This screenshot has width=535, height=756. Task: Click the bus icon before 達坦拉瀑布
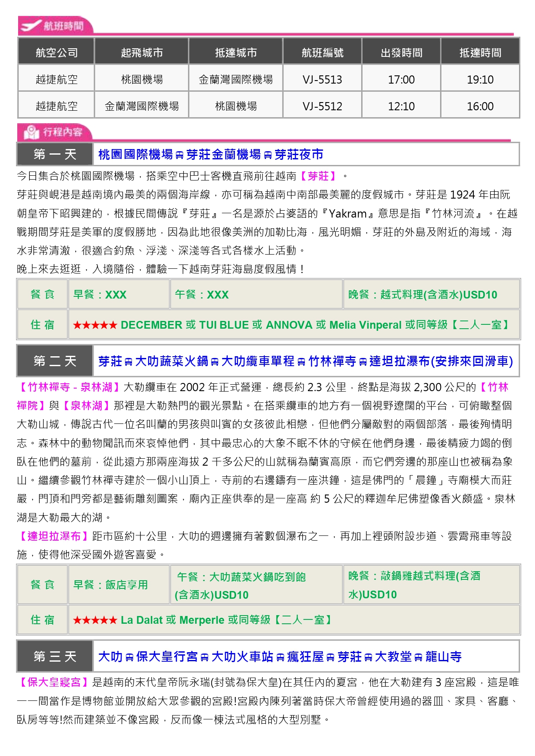point(363,362)
